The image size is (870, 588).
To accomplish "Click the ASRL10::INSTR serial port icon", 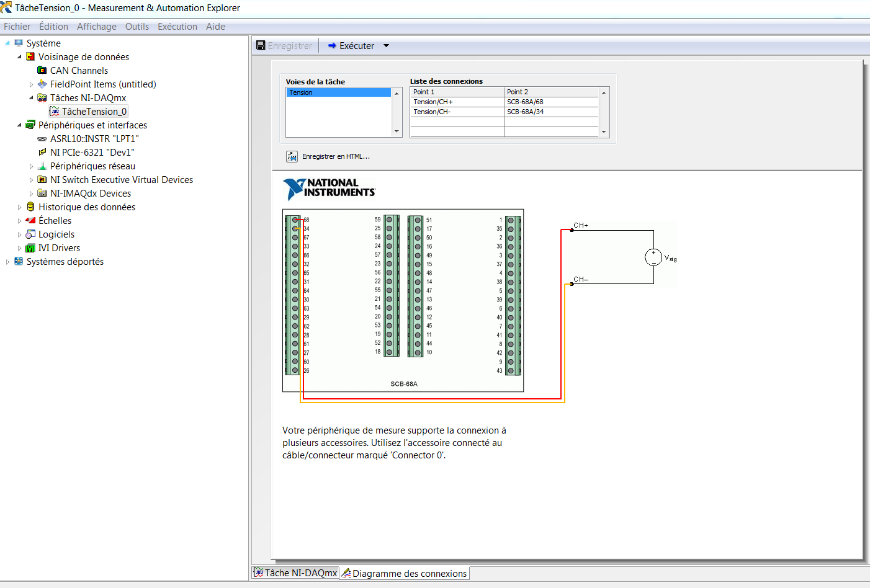I will (x=42, y=139).
